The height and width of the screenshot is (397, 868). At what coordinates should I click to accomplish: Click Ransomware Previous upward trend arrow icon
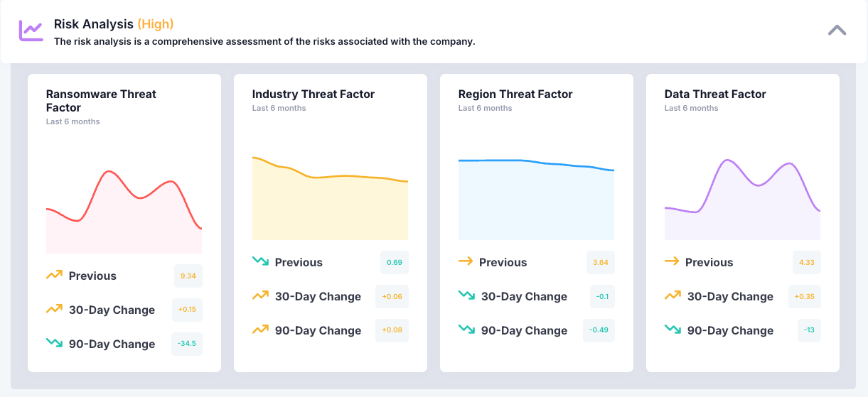(54, 276)
